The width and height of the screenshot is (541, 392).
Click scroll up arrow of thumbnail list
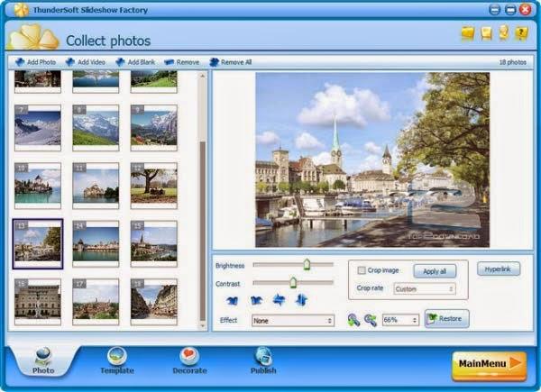coord(203,76)
